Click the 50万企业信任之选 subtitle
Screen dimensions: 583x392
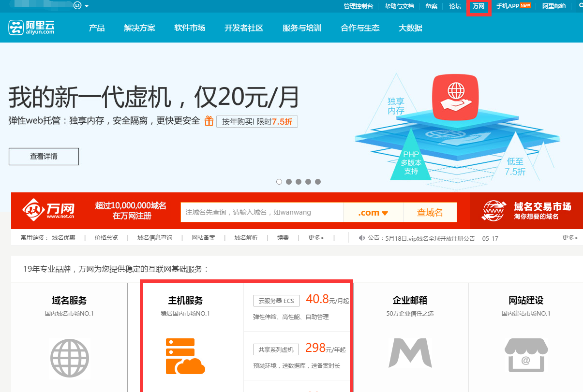(410, 314)
